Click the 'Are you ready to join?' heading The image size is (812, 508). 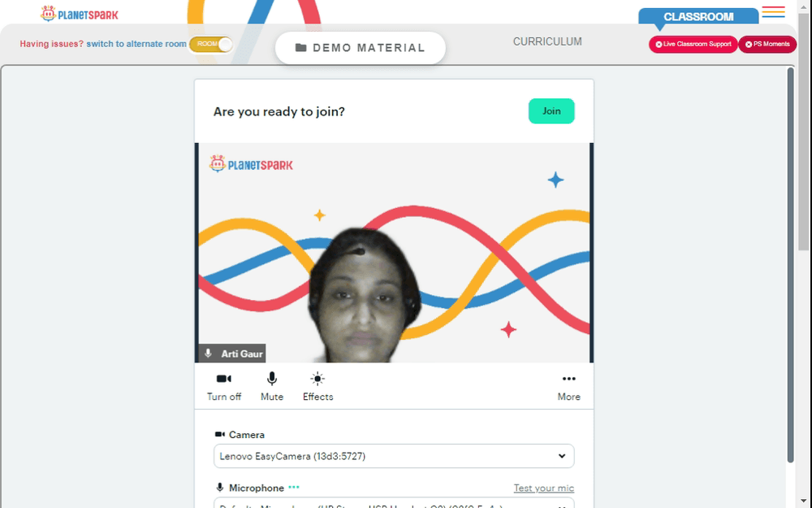point(279,111)
